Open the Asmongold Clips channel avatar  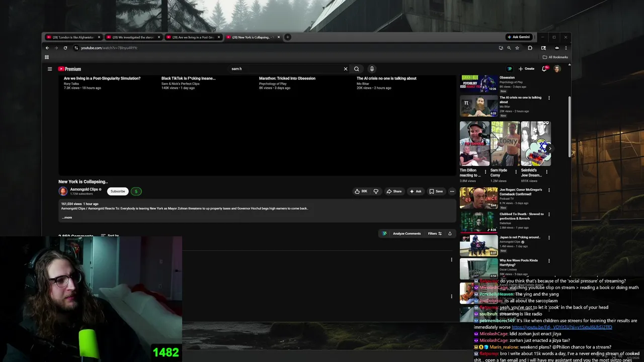click(x=63, y=191)
